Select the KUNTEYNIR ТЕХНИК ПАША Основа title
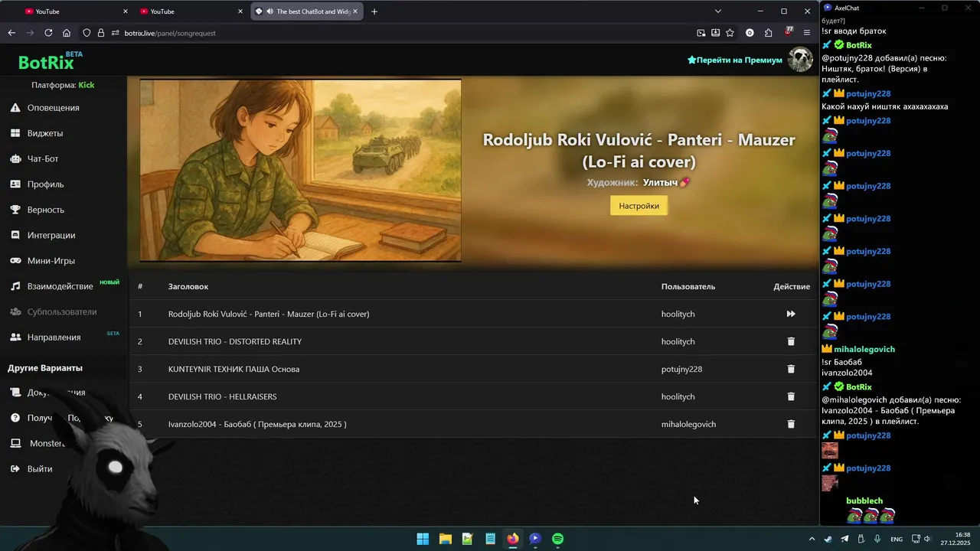This screenshot has width=980, height=551. (234, 369)
